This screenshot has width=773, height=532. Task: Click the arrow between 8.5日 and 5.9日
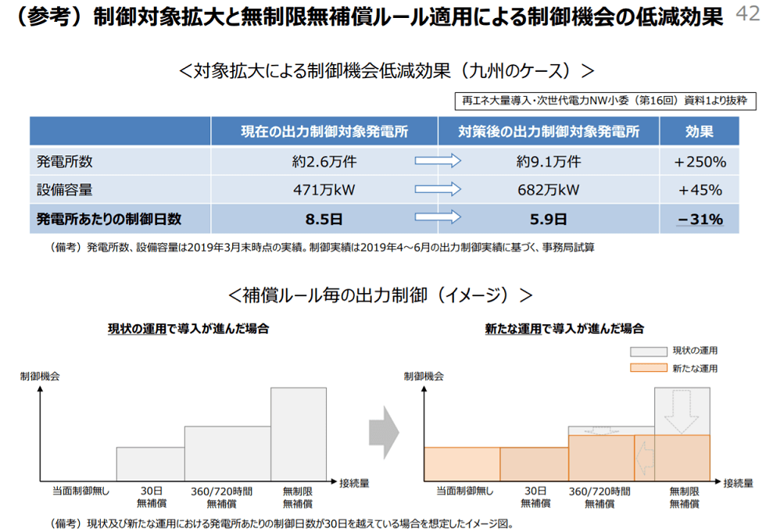coord(438,219)
